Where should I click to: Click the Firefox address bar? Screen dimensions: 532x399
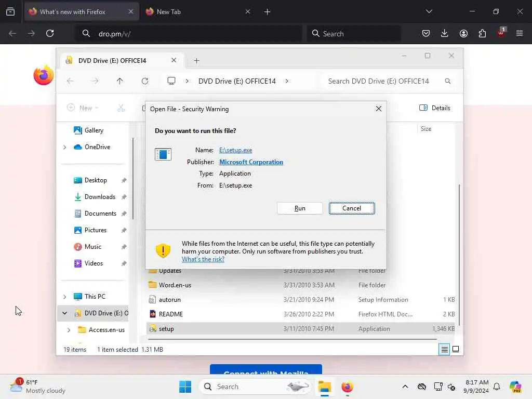click(x=188, y=34)
